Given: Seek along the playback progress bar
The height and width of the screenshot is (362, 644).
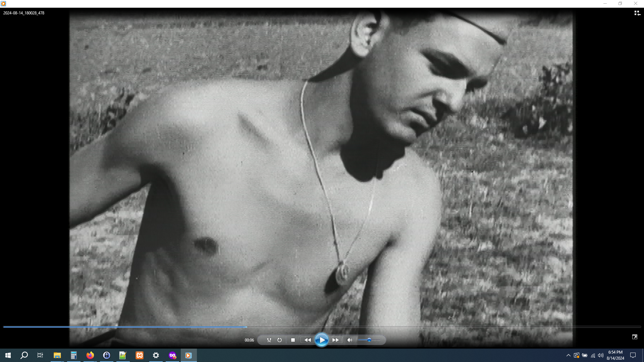Looking at the screenshot, I should [x=322, y=326].
